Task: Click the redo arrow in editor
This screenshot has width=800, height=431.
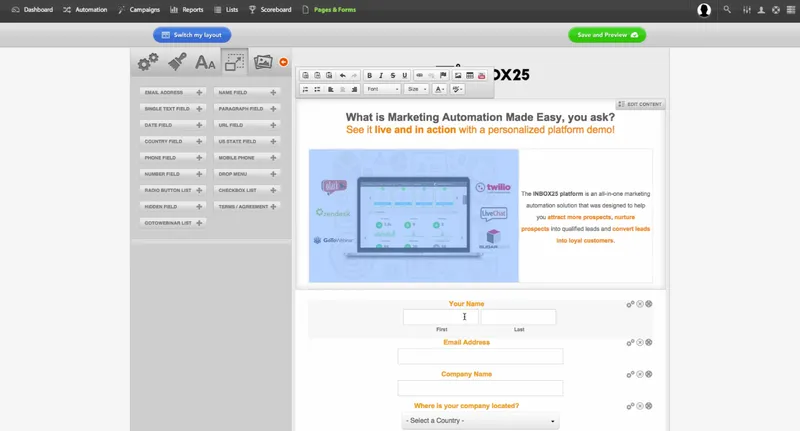Action: click(x=354, y=75)
